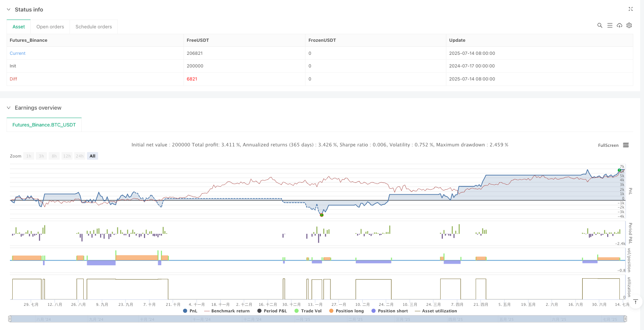
Task: Select the All zoom range button
Action: point(92,156)
